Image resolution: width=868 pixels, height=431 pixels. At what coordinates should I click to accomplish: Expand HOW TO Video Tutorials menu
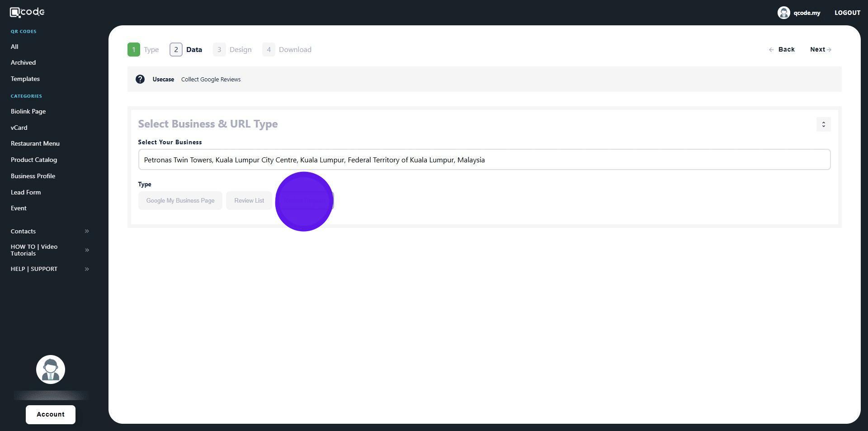coord(87,250)
